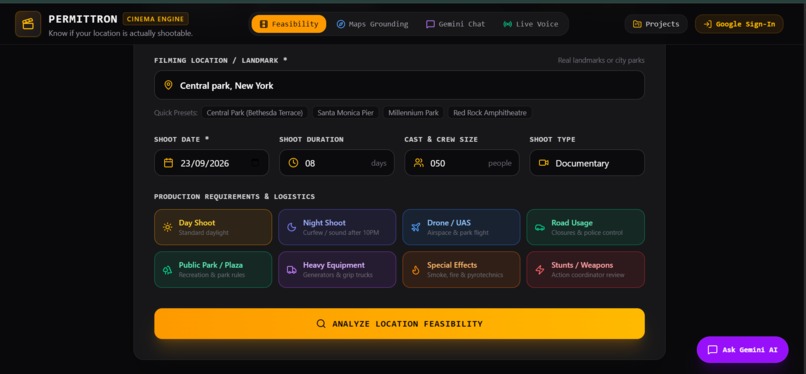Viewport: 806px width, 374px height.
Task: Click the camera icon in Shoot Type
Action: [543, 163]
